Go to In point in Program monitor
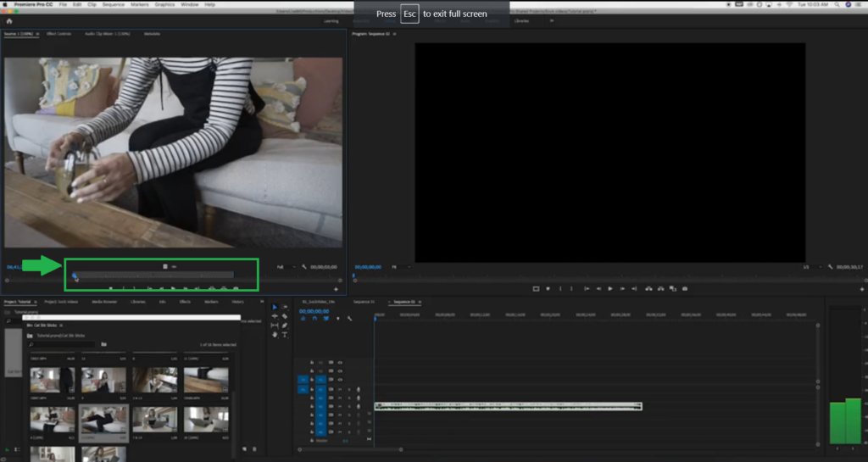868x462 pixels. (x=587, y=289)
